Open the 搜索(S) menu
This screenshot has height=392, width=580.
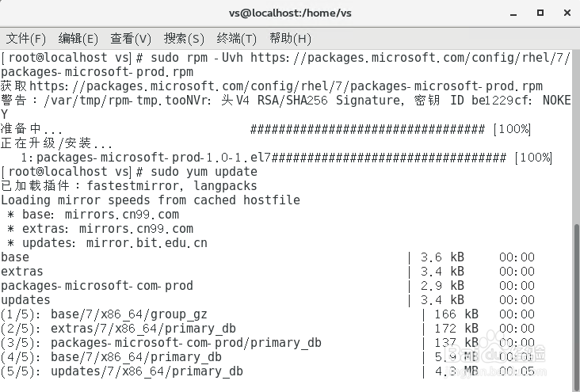coord(184,38)
